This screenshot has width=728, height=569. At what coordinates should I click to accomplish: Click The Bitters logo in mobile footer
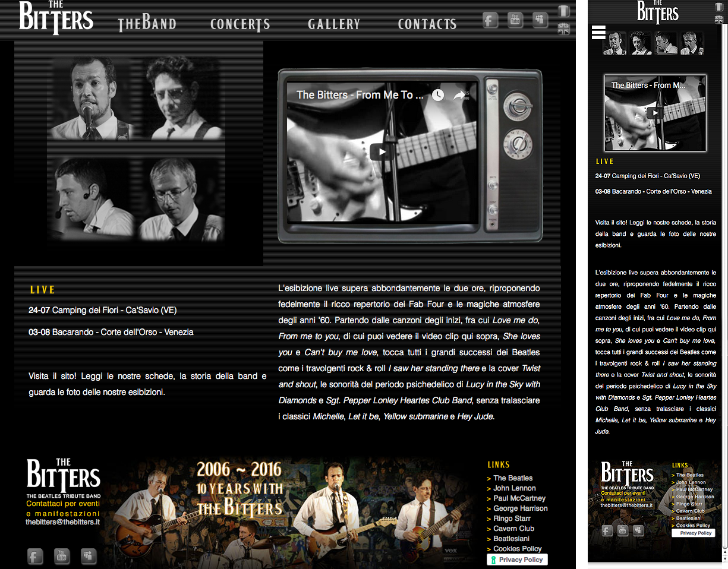tap(627, 472)
